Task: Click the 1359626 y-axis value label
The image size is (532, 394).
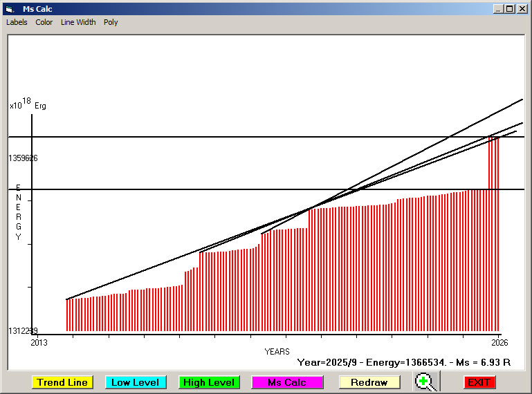Action: 23,158
